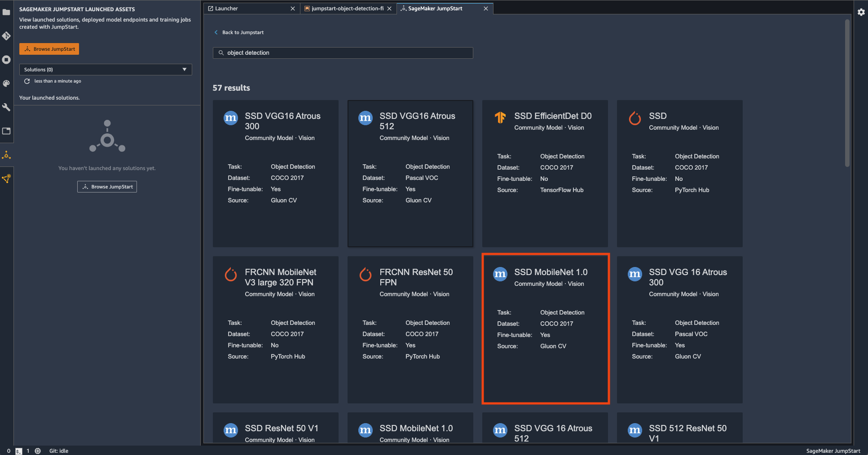Click the MXNet icon on SSD VGG16 Atrous 300 COCO card

[x=231, y=118]
